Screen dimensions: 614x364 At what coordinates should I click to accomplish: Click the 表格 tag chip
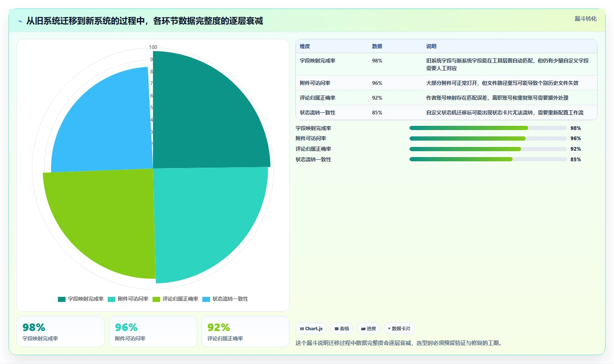point(342,329)
